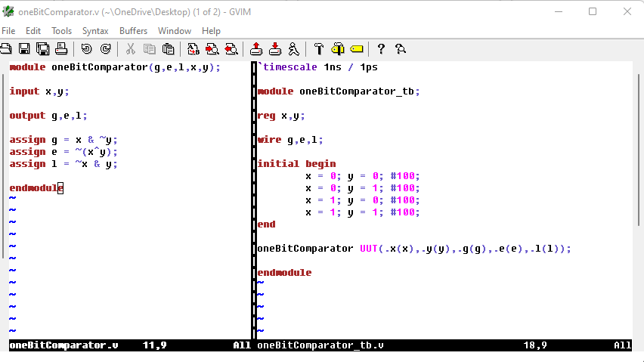Click the Redo toolbar icon

point(105,49)
